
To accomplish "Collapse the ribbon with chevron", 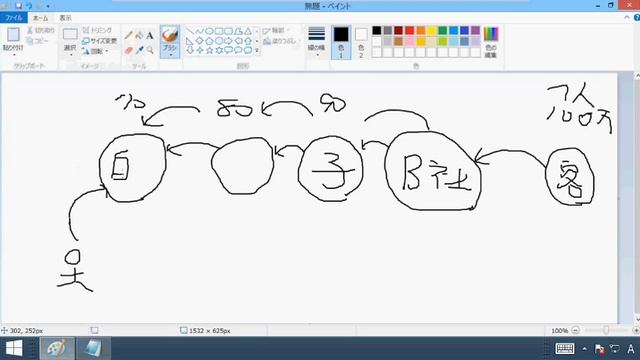I will [627, 18].
